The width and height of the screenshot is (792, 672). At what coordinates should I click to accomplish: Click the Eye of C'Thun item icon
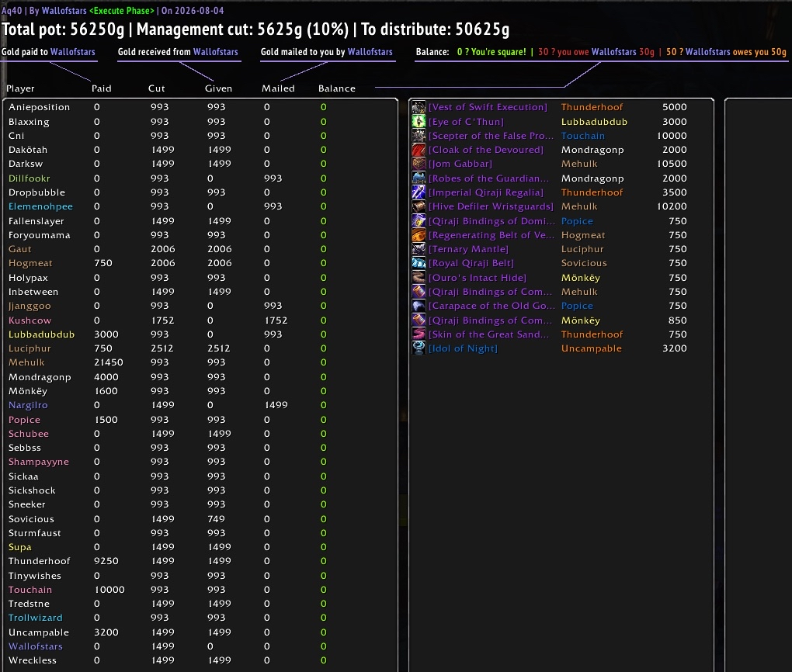[x=419, y=121]
